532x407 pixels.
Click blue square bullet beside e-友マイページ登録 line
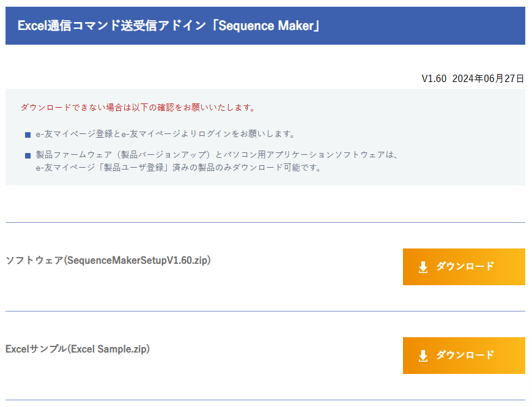point(28,135)
